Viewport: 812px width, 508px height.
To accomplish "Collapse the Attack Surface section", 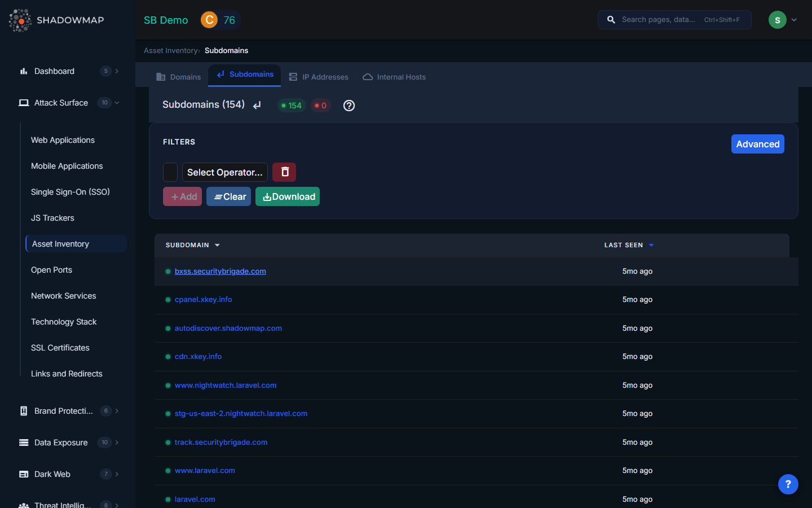I will point(117,103).
